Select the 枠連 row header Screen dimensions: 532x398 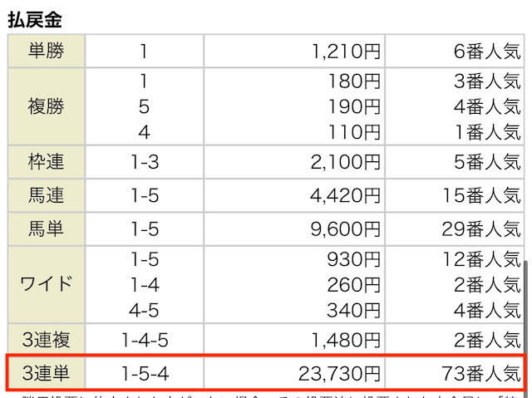point(45,161)
